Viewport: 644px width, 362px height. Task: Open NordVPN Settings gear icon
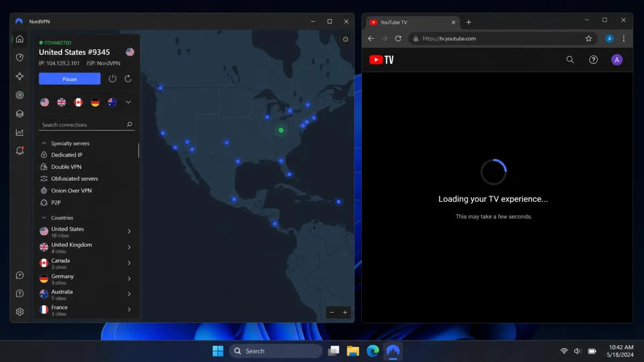(x=20, y=312)
